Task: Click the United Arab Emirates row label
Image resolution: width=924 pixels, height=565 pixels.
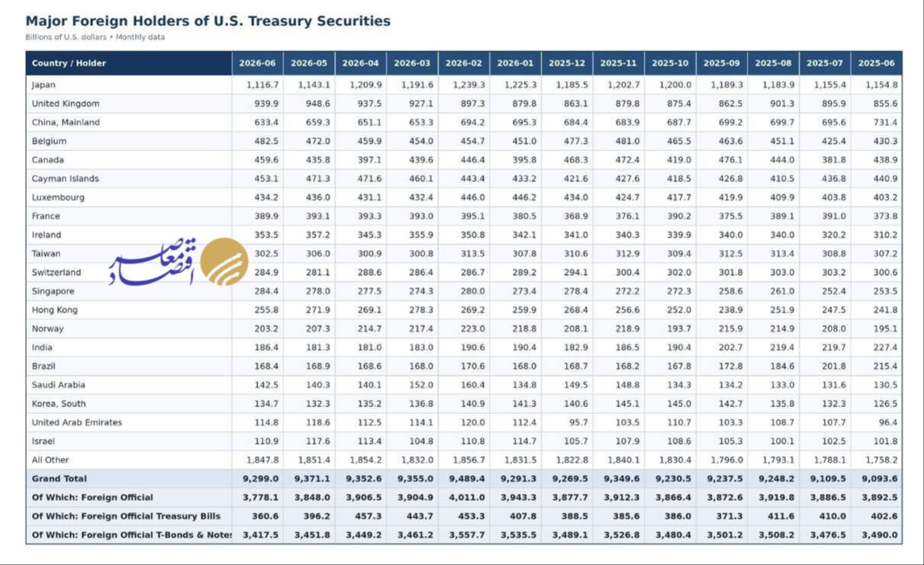Action: point(77,422)
